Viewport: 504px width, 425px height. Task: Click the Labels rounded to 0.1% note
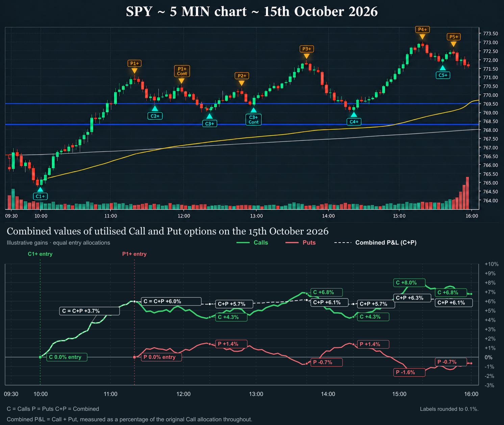[x=449, y=409]
